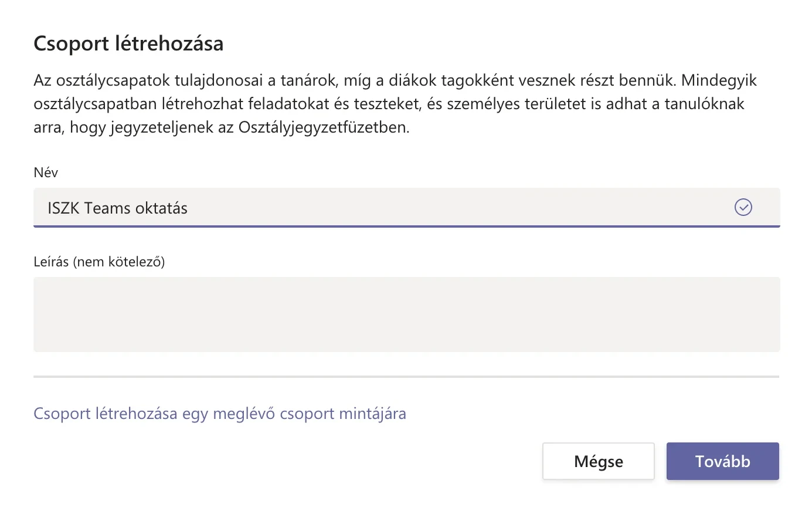Click the Tovább button

[722, 461]
